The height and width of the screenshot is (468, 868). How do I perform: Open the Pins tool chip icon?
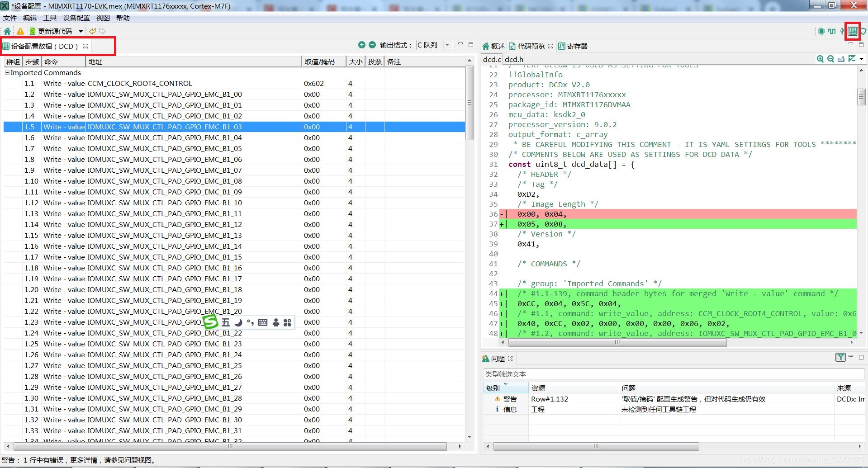point(821,31)
